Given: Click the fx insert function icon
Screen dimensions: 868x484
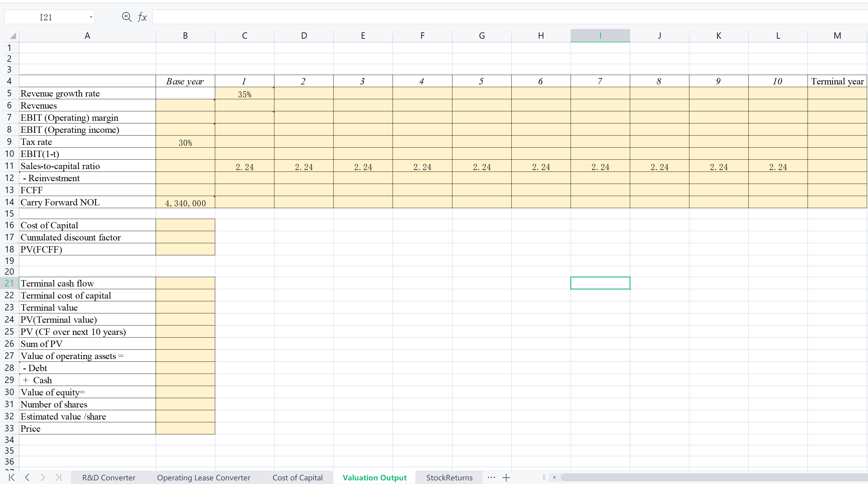Looking at the screenshot, I should (142, 17).
